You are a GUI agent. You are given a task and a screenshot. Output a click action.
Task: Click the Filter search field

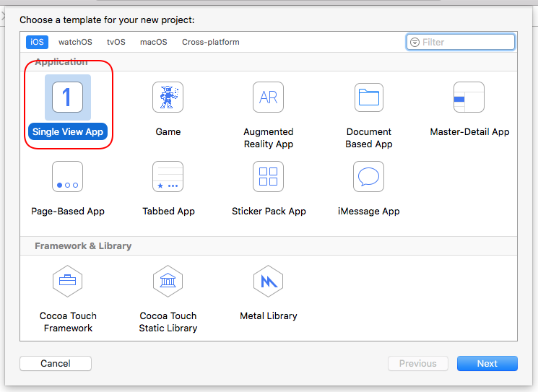point(466,42)
